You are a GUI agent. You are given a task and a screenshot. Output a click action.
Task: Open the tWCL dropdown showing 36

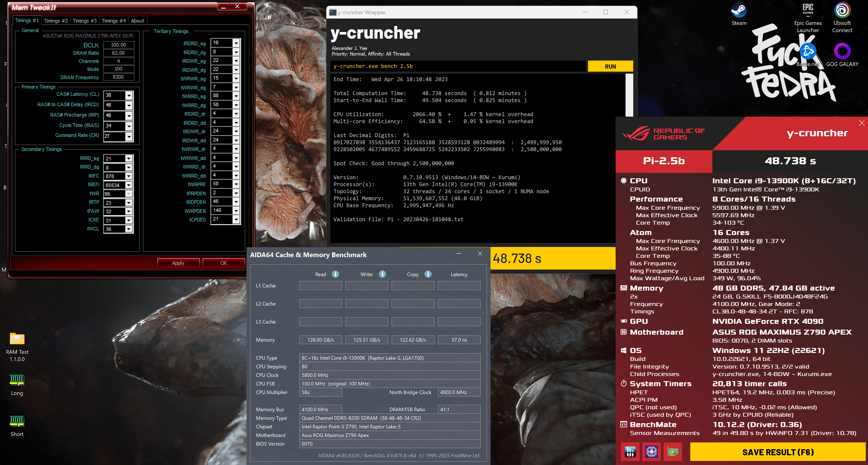(129, 229)
